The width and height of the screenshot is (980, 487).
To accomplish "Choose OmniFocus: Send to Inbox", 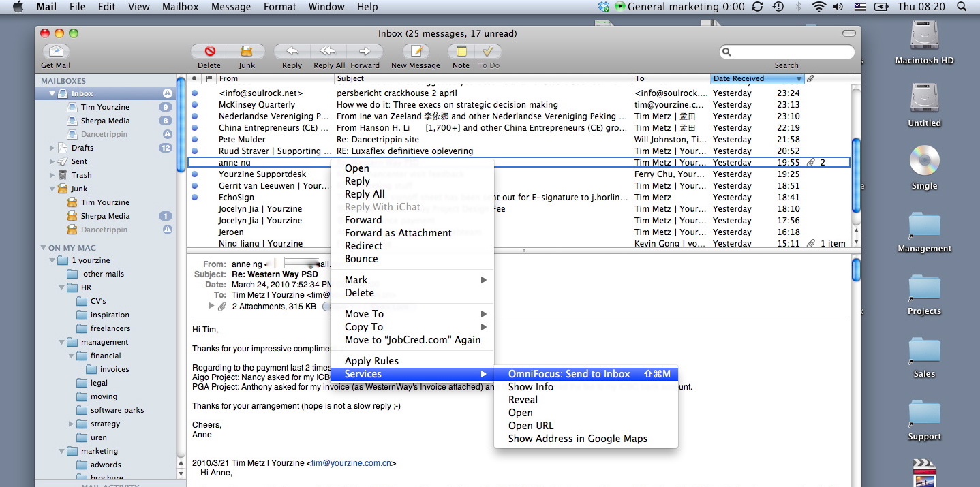I will pos(585,374).
